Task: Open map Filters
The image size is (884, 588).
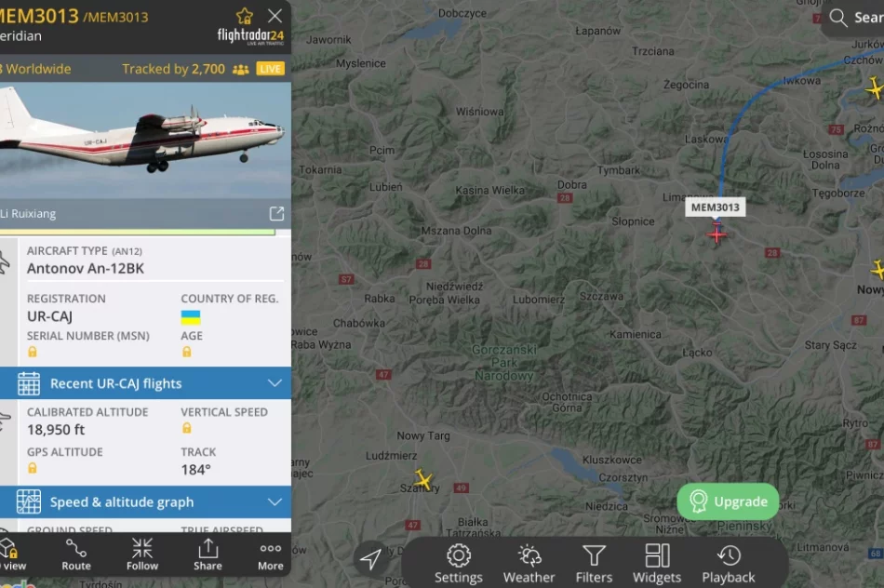Action: (594, 563)
